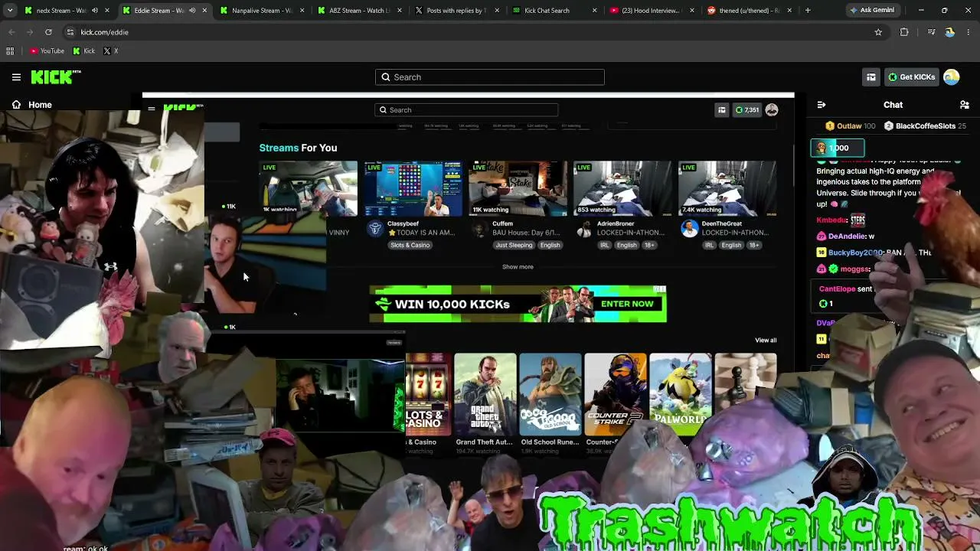Reload the page with the refresh icon
This screenshot has width=980, height=551.
pyautogui.click(x=48, y=32)
